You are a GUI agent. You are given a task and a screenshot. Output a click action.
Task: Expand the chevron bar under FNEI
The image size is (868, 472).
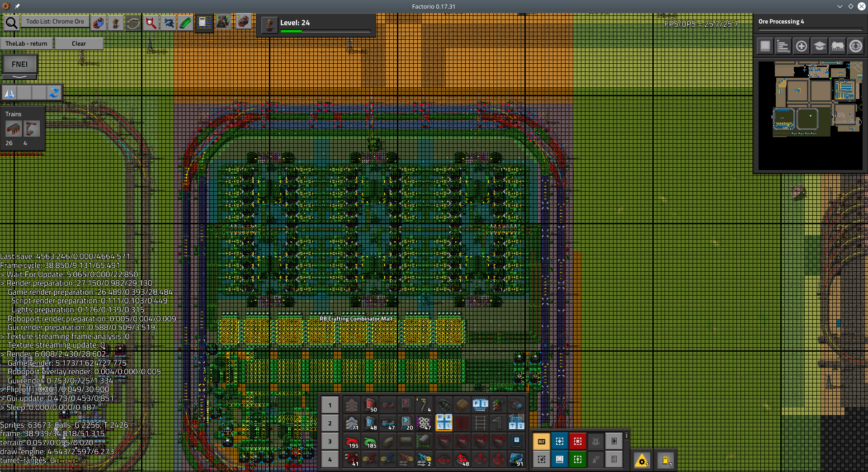coord(19,77)
